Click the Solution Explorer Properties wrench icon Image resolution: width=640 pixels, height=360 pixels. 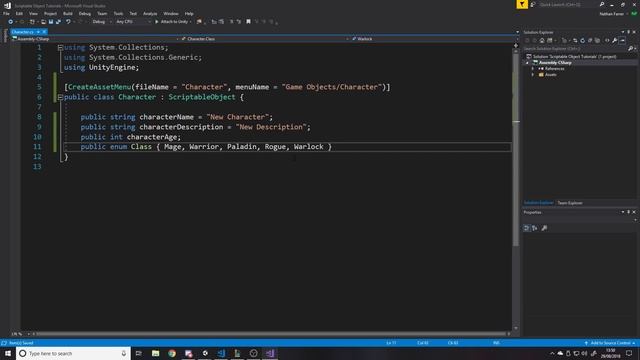pyautogui.click(x=614, y=40)
